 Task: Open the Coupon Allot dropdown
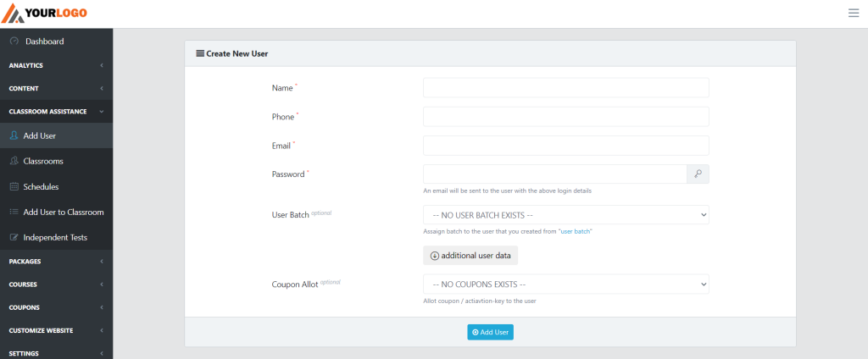pyautogui.click(x=565, y=284)
